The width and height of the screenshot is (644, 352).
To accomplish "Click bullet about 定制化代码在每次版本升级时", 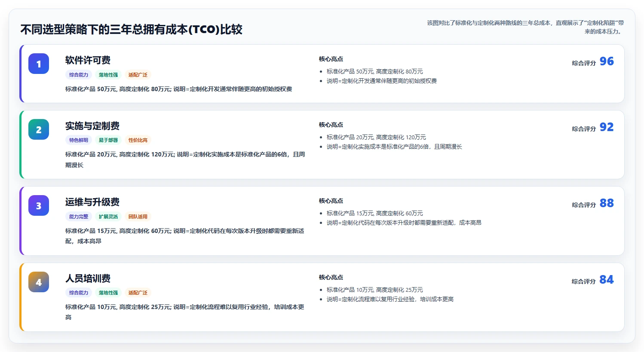I will (x=404, y=223).
